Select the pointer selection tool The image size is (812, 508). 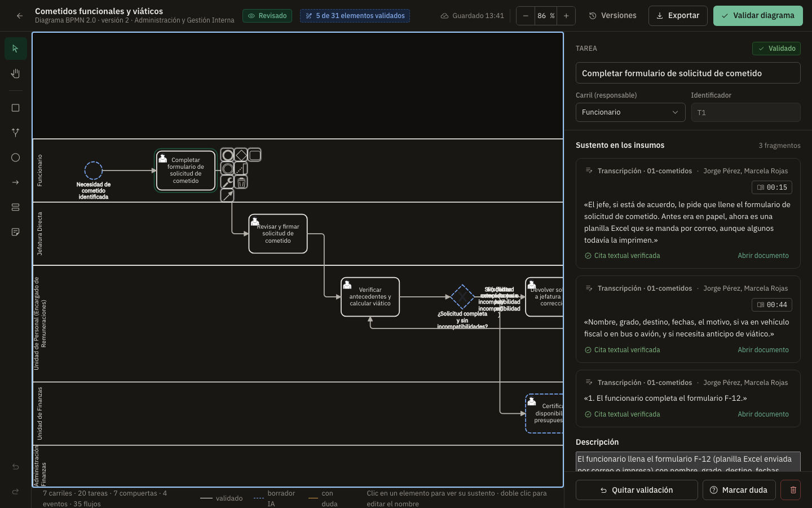pos(16,49)
